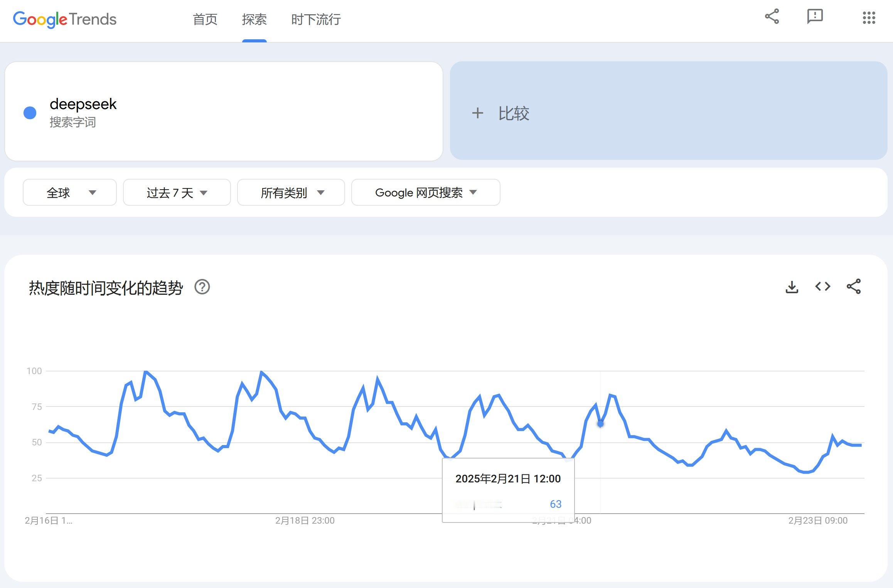Open the 过去 7 天 time range dropdown
The width and height of the screenshot is (893, 588).
point(177,192)
